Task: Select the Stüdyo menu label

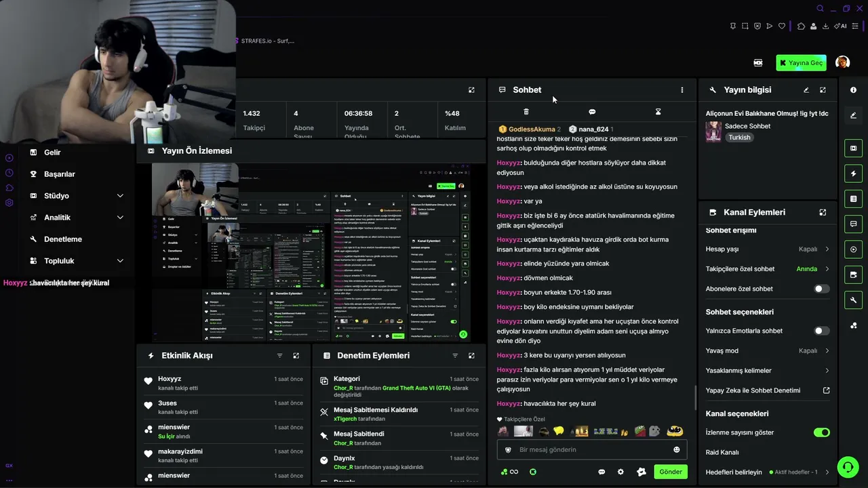Action: 56,196
